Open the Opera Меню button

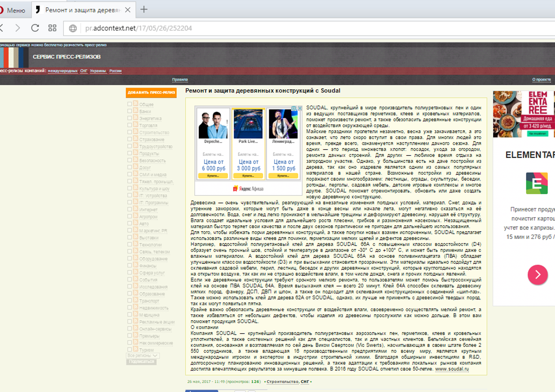12,10
